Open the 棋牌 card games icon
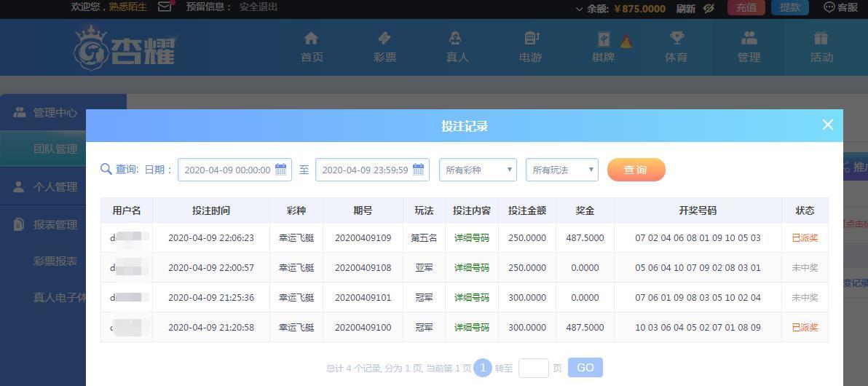Image resolution: width=868 pixels, height=386 pixels. pos(604,39)
